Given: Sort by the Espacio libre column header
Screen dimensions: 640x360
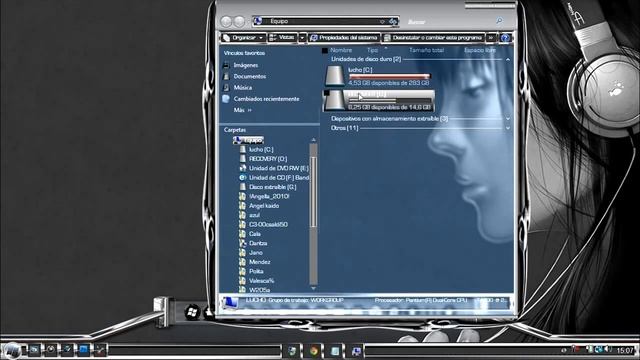Looking at the screenshot, I should tap(480, 50).
